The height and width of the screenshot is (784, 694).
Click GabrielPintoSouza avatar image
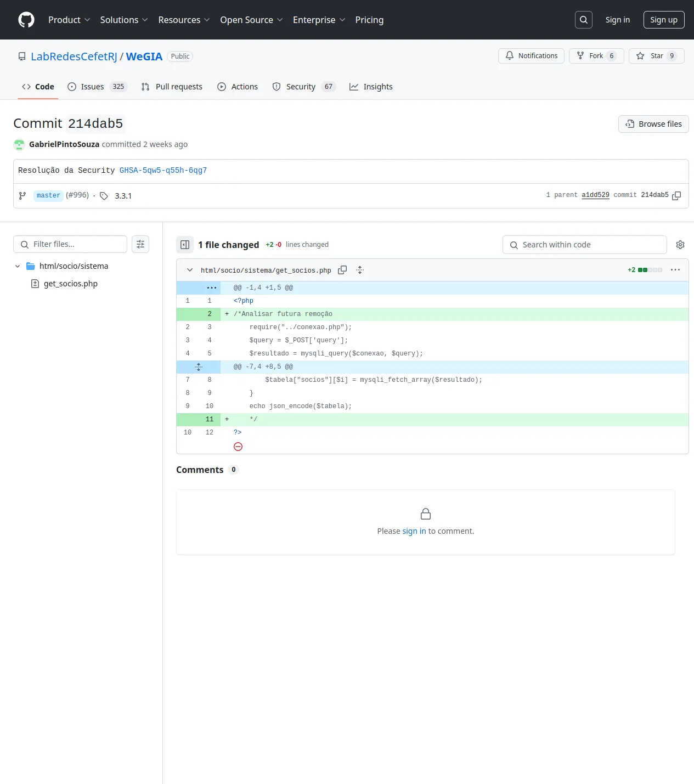tap(19, 144)
